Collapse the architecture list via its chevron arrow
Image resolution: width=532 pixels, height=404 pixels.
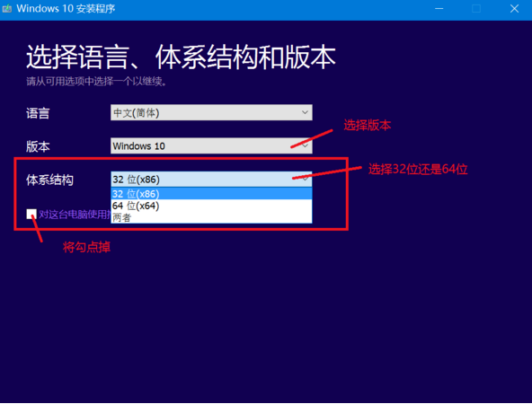point(305,179)
